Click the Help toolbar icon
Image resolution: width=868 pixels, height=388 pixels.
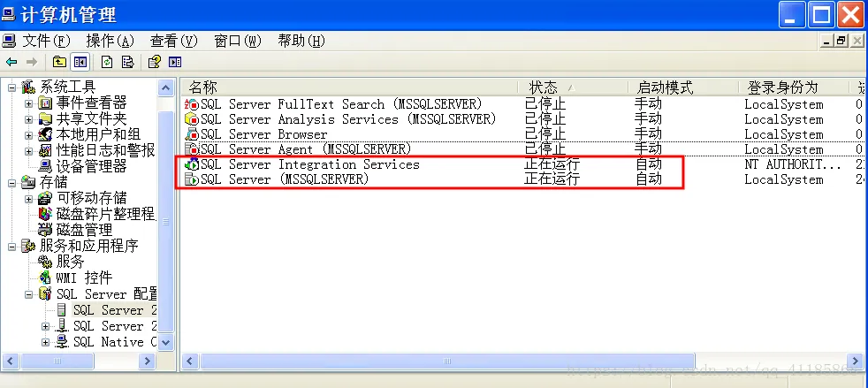coord(155,62)
